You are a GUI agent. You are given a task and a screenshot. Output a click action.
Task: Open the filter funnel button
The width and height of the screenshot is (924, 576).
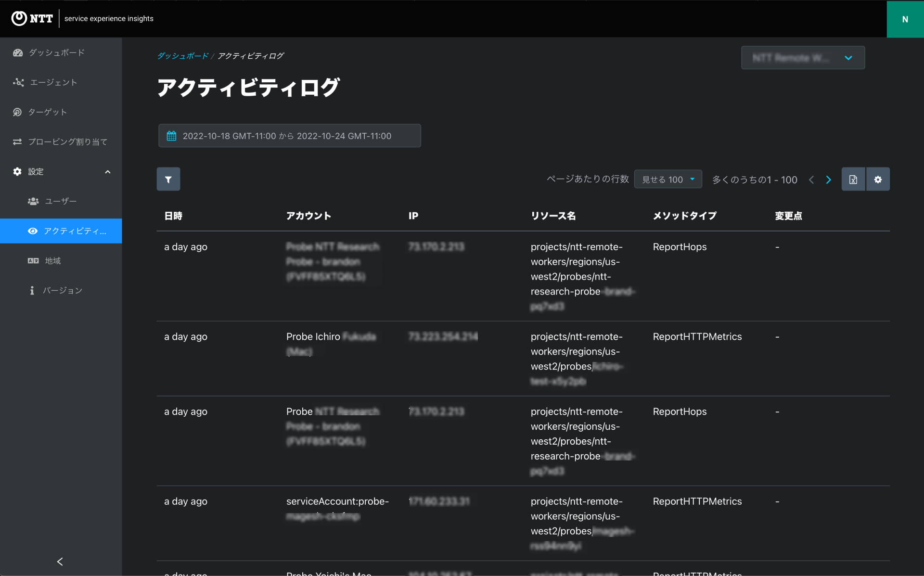point(168,179)
